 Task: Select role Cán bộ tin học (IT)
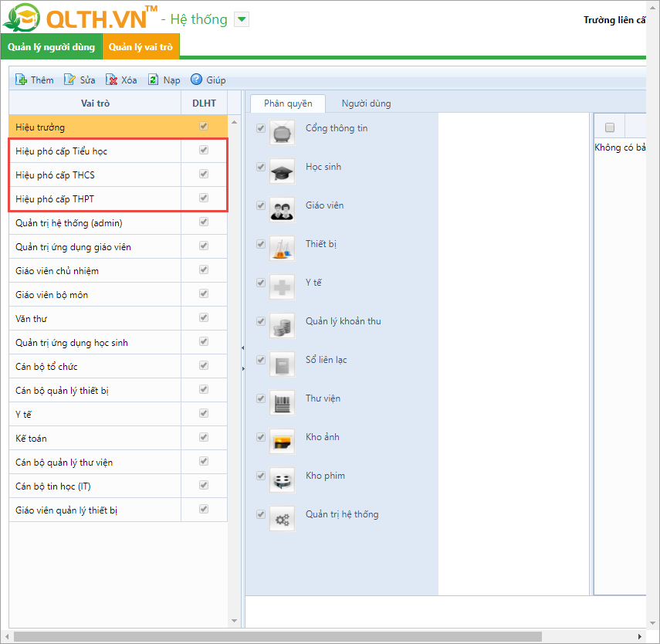coord(118,486)
